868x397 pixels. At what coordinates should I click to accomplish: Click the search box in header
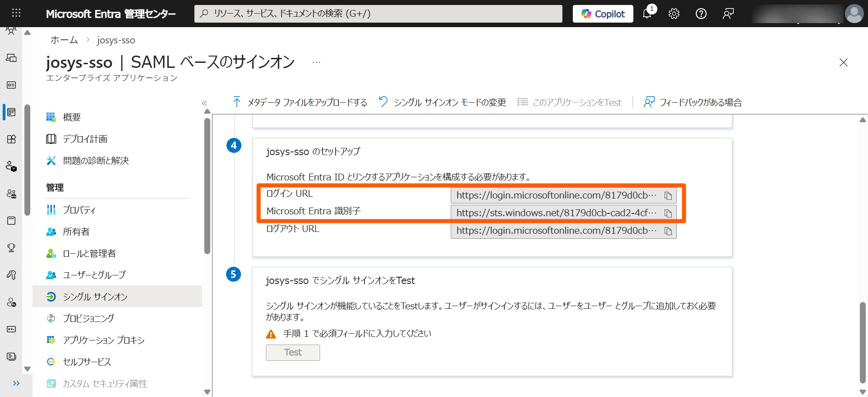378,14
